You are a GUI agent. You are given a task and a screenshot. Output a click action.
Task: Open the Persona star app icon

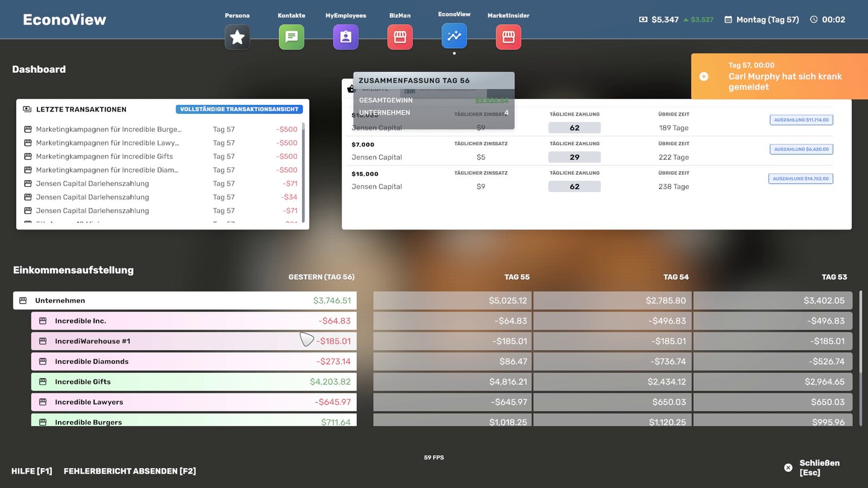coord(237,37)
